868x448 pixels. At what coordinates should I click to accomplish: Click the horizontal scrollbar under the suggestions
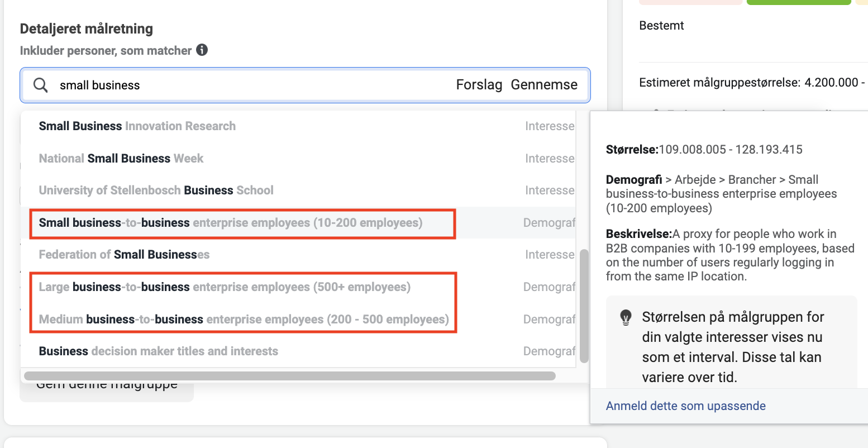point(289,376)
